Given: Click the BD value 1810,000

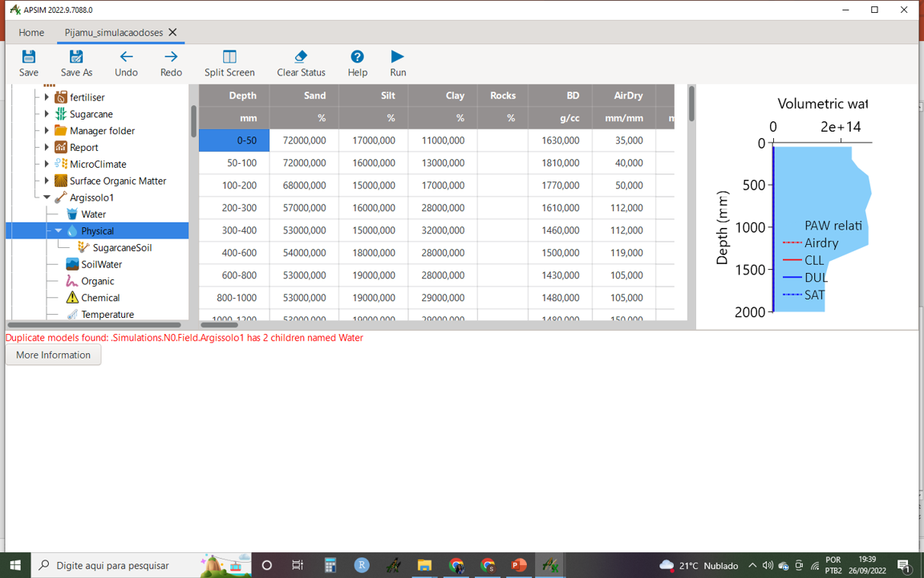Looking at the screenshot, I should coord(561,163).
